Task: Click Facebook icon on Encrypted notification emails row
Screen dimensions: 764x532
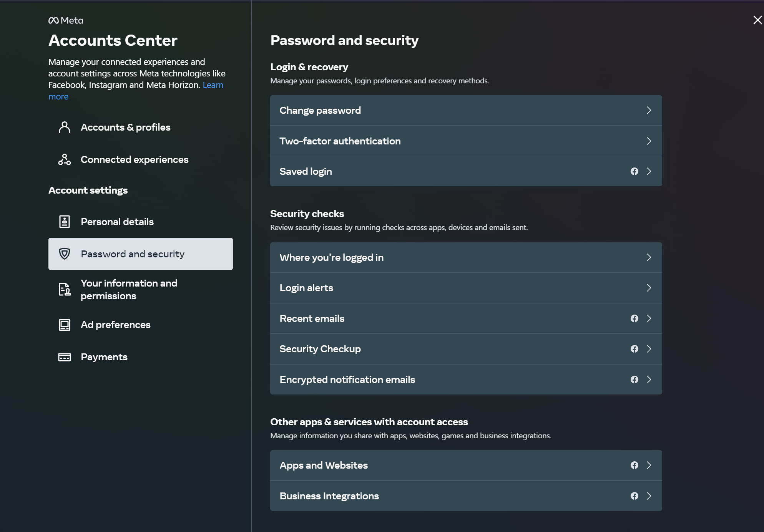Action: [x=634, y=380]
